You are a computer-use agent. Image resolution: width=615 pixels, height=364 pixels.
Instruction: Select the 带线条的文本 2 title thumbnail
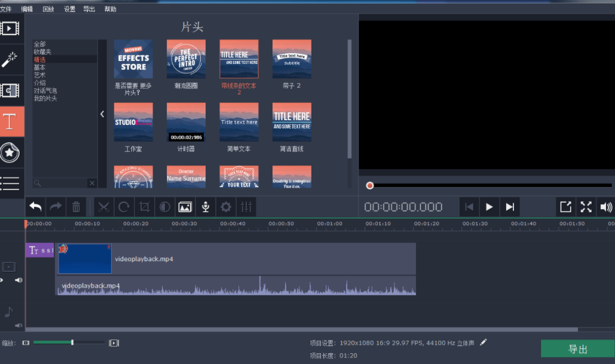239,59
